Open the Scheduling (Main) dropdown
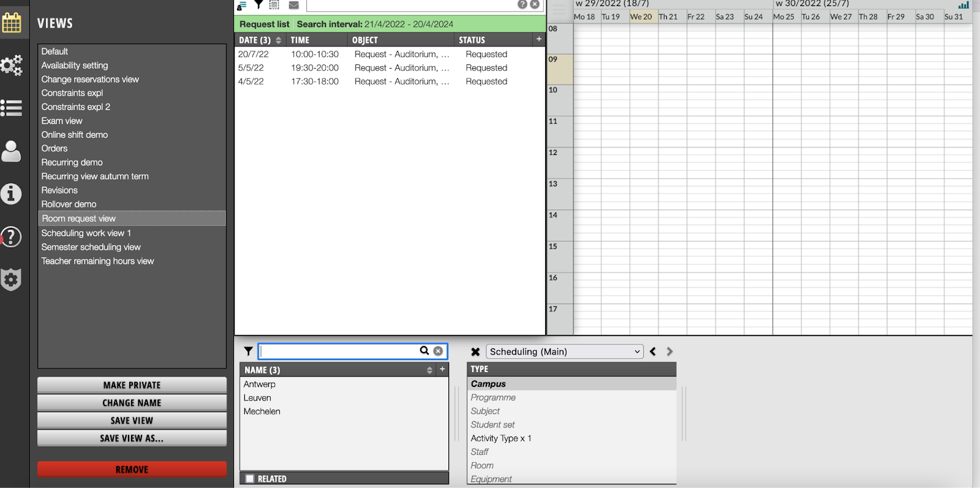 pyautogui.click(x=565, y=351)
